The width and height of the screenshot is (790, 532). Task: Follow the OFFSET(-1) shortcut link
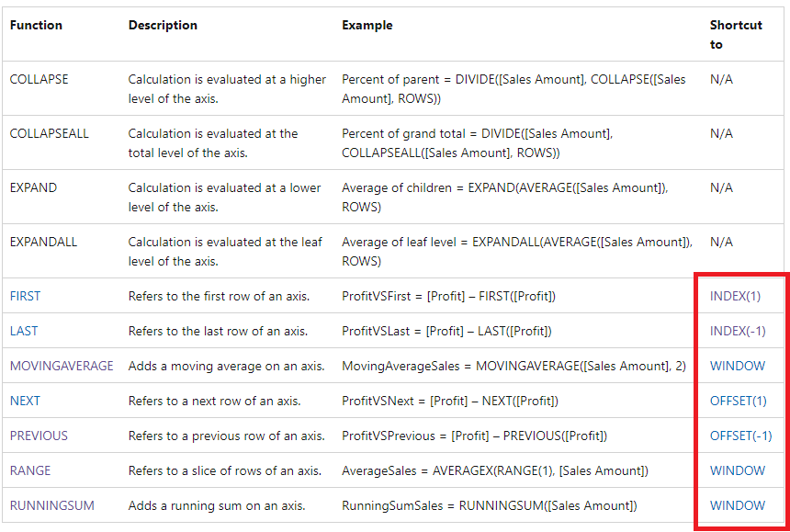(740, 436)
